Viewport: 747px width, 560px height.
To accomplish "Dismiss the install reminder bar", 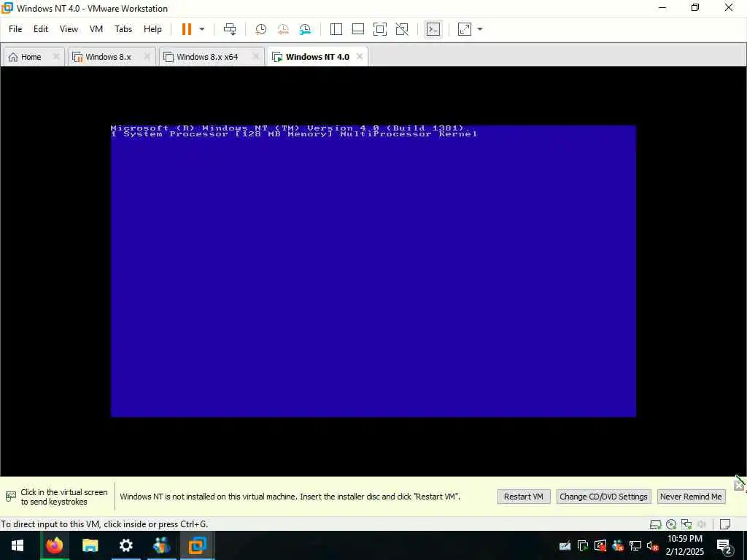I will pyautogui.click(x=739, y=485).
